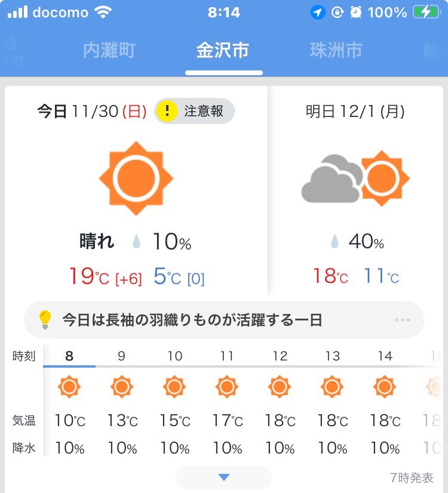Tap the 11 o'clock sun icon
The image size is (448, 493).
pos(227,387)
